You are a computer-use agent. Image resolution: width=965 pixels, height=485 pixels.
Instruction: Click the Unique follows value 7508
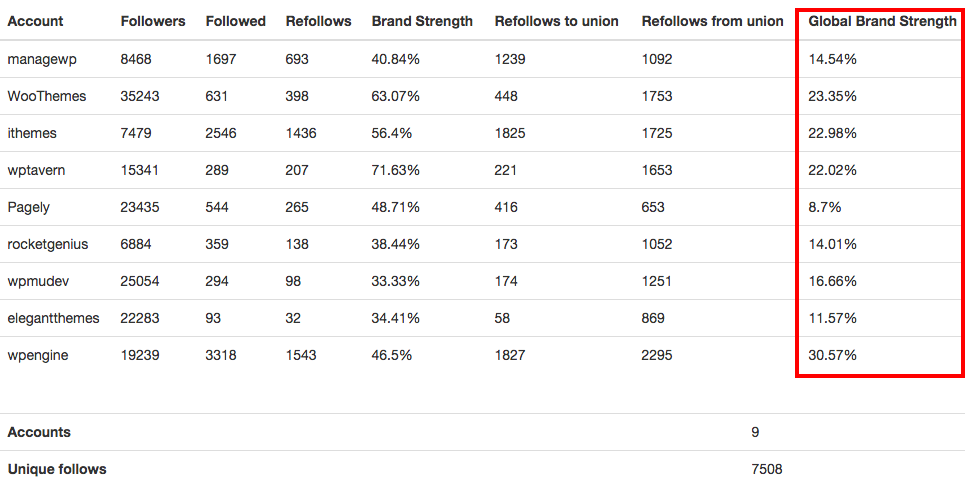tap(766, 469)
